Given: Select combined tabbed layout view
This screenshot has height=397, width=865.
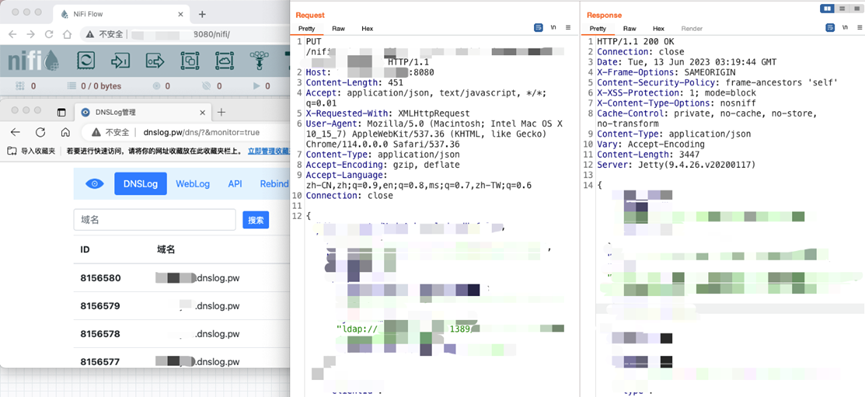Looking at the screenshot, I should [x=856, y=8].
